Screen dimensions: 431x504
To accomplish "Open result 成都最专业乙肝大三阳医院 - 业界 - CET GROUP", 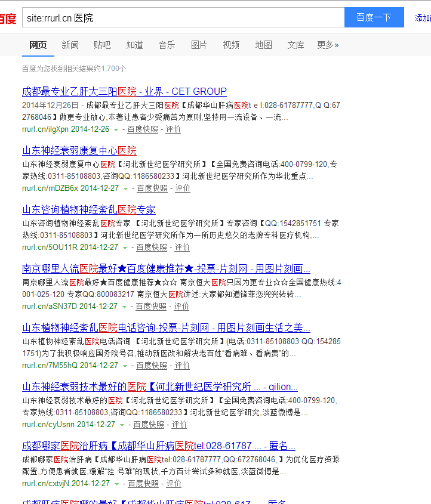I will [124, 92].
